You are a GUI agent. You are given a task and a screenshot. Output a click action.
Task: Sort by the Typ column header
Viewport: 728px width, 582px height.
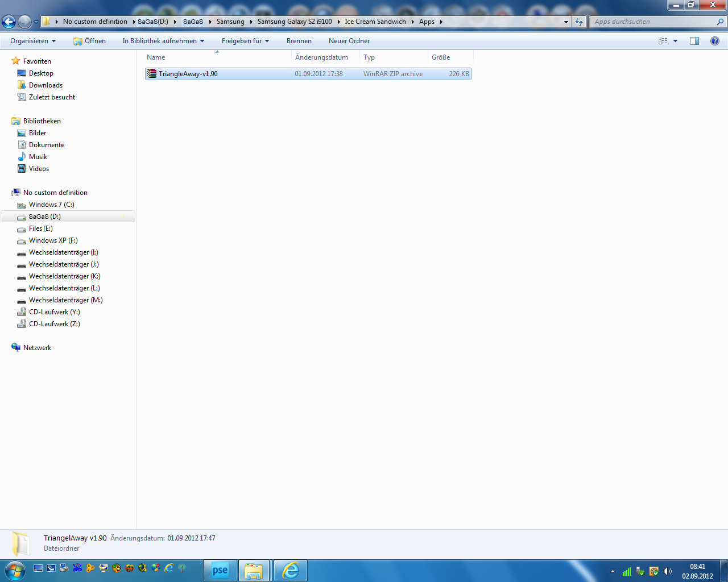[394, 57]
